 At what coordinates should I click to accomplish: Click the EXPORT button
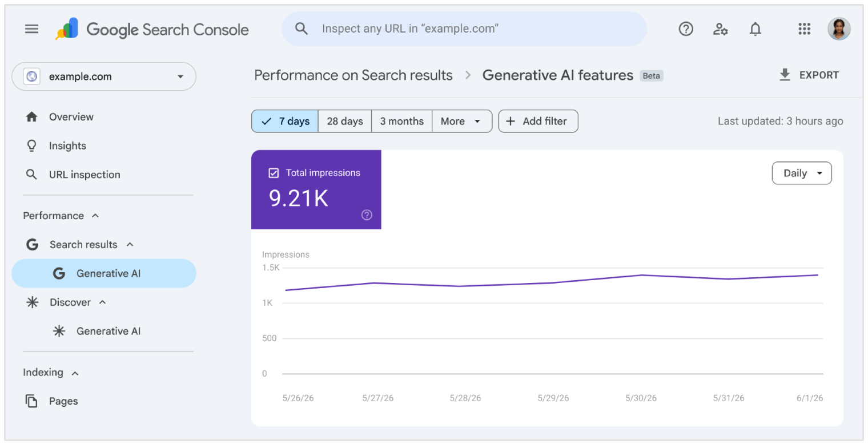pos(809,75)
